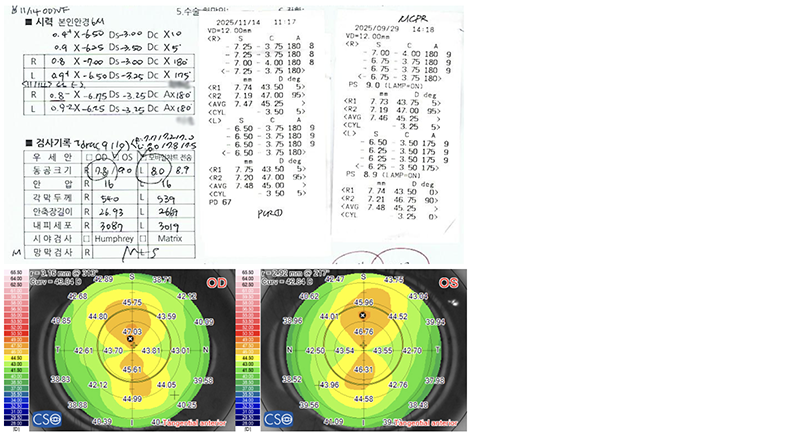
Task: Click the circled 7.8 pupil size value
Action: (102, 171)
